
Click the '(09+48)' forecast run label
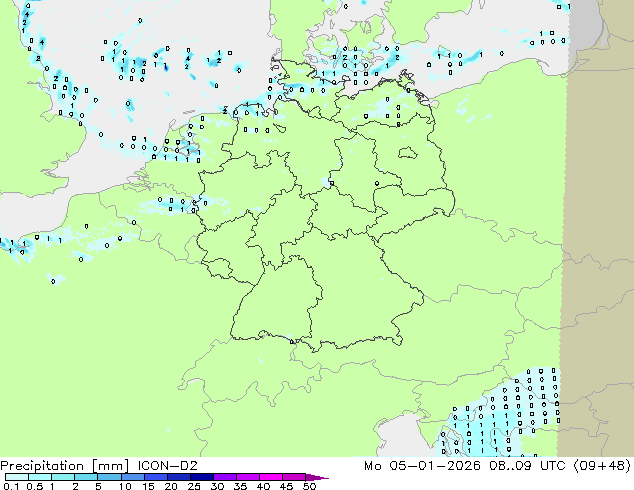tap(602, 465)
